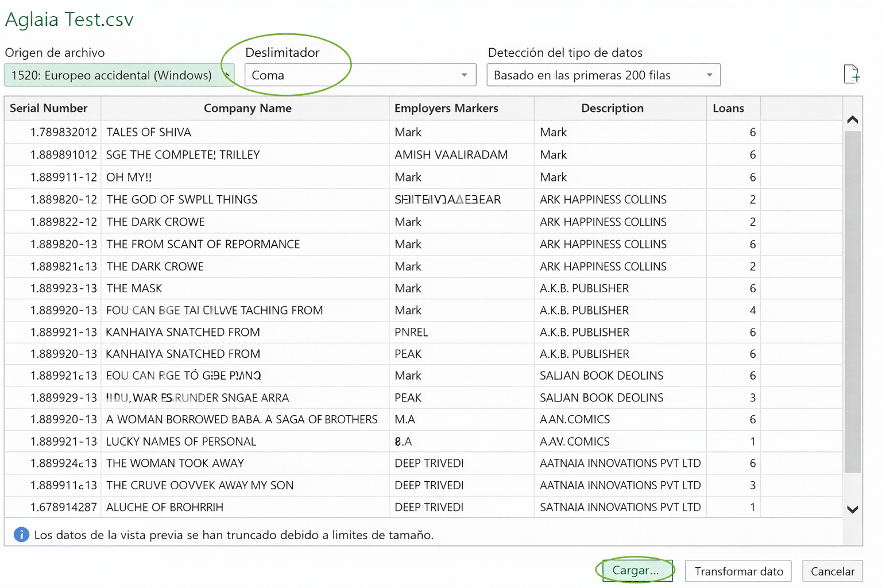
Task: Click the blue information icon
Action: point(21,535)
